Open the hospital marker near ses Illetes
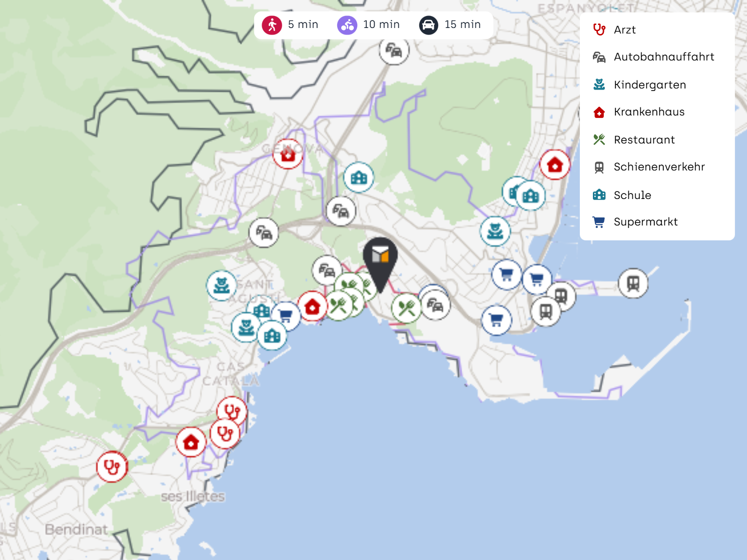This screenshot has height=560, width=747. click(191, 442)
